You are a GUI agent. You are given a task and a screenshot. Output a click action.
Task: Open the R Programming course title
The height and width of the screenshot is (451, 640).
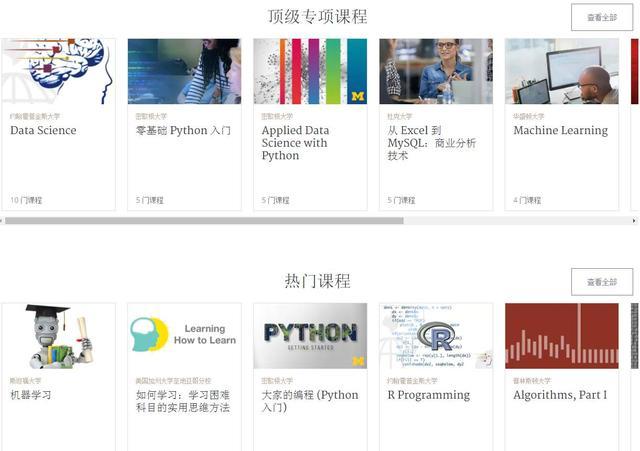(429, 395)
